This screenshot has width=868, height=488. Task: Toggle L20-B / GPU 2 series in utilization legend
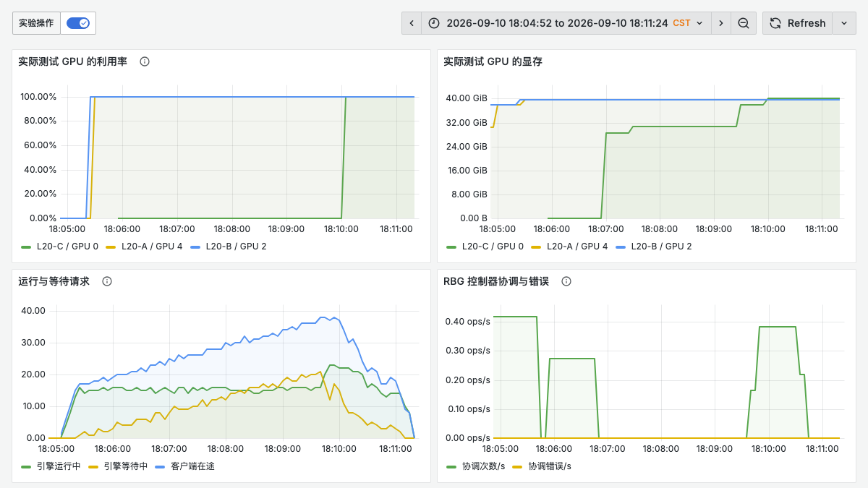[x=236, y=247]
